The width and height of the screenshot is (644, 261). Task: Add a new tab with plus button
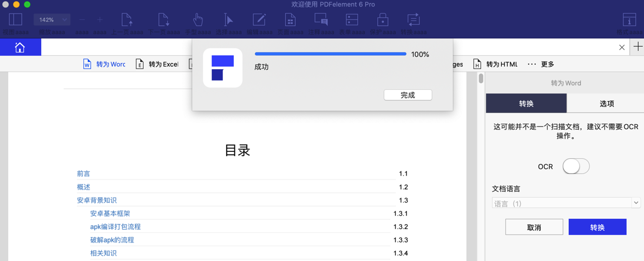pyautogui.click(x=638, y=47)
